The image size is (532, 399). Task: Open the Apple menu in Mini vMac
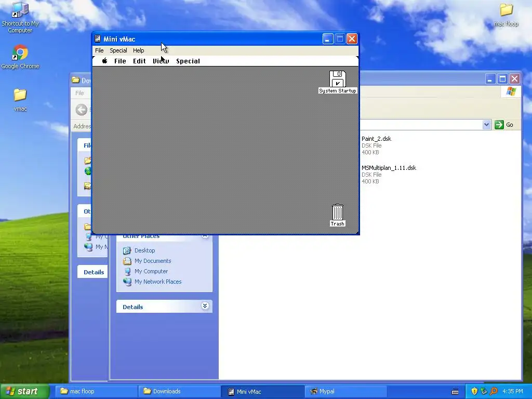point(105,61)
